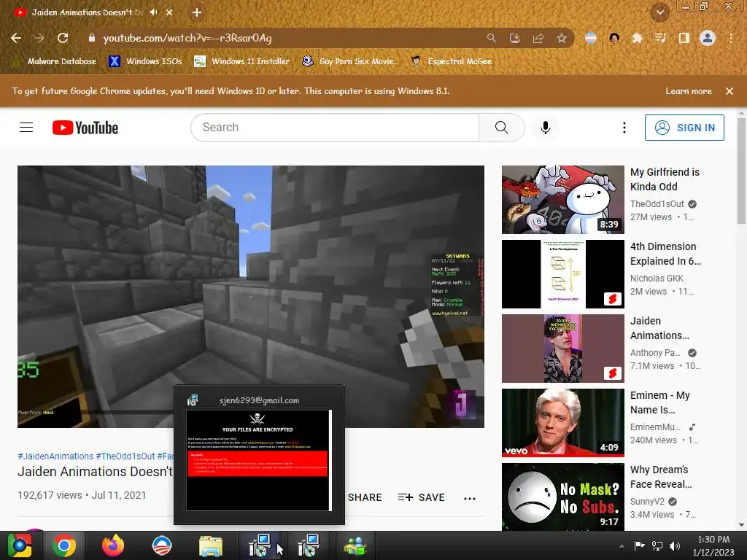Screen dimensions: 747x560
Task: Open the 4th Dimension Explained thumbnail
Action: click(x=562, y=274)
